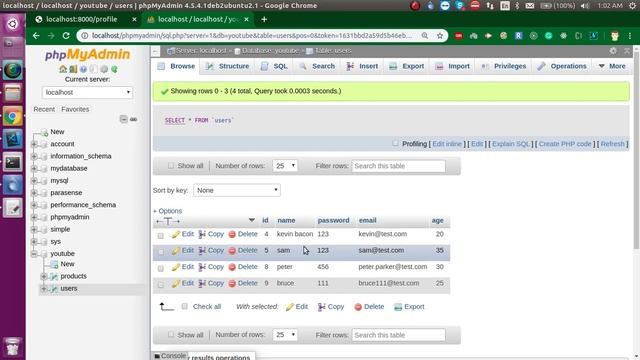640x360 pixels.
Task: Click bottom Filter rows search field
Action: [x=398, y=335]
